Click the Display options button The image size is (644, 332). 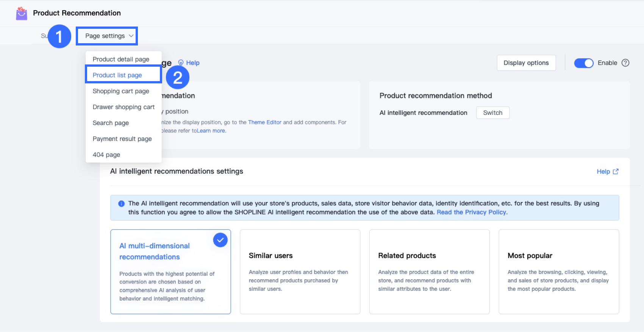[x=526, y=63]
